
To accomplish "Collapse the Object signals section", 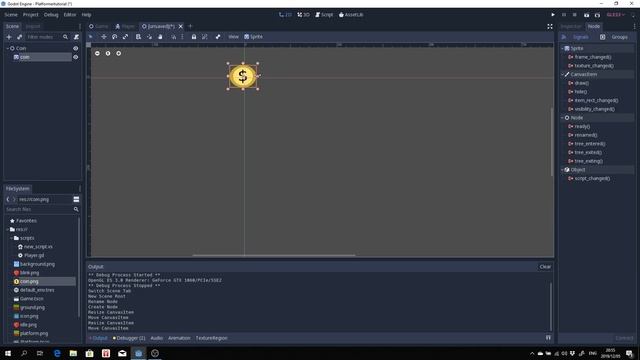I will 562,170.
